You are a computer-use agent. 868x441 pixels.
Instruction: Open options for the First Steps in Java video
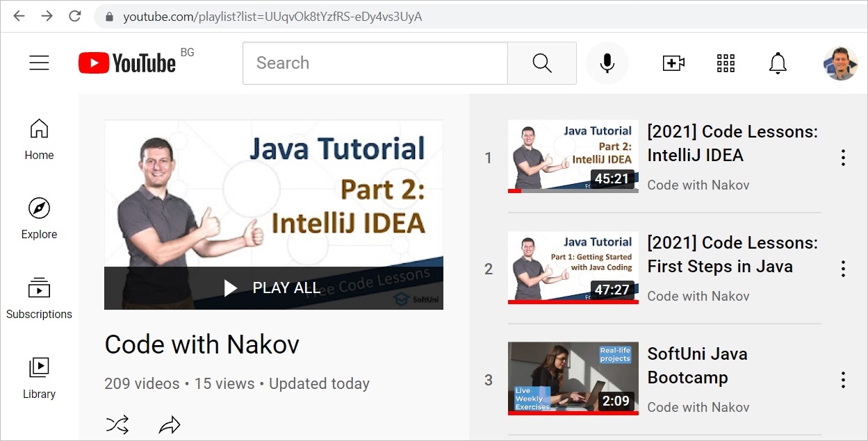point(842,269)
